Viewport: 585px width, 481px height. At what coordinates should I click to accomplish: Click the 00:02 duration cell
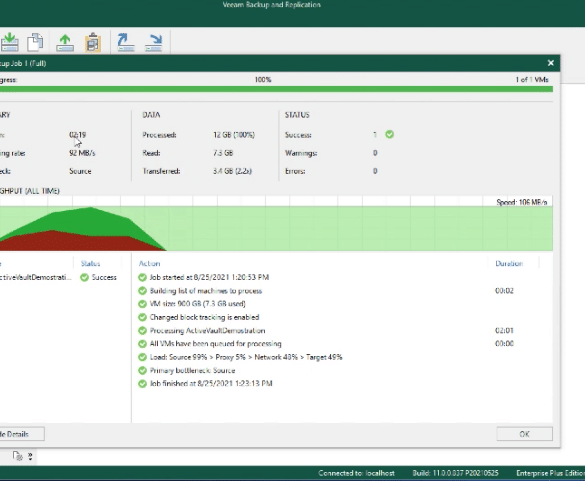[504, 291]
